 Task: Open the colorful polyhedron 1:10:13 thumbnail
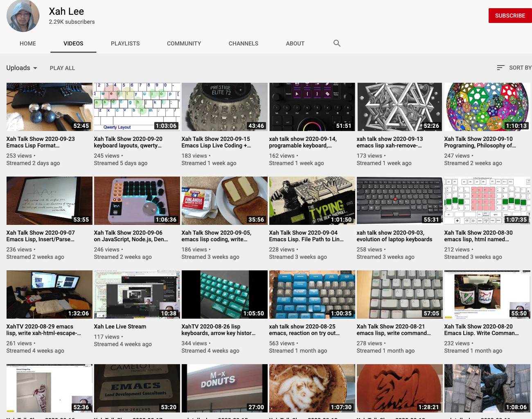pyautogui.click(x=487, y=107)
